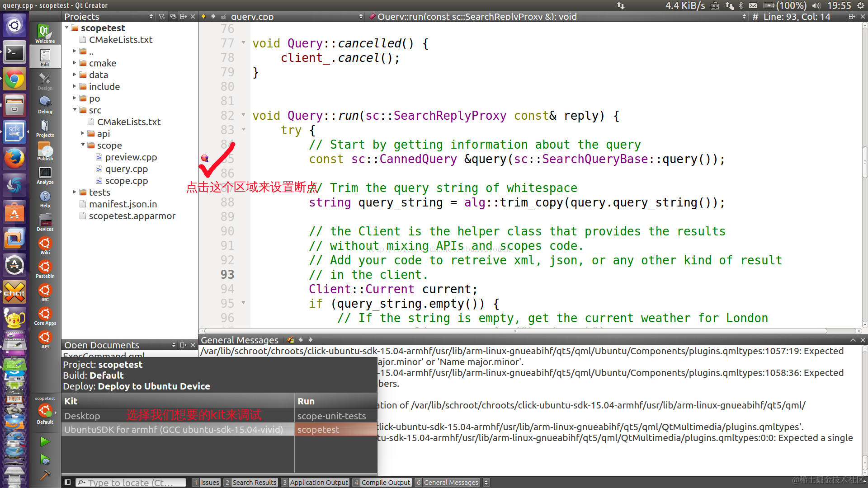Switch to Debug mode in sidebar
868x488 pixels.
click(x=45, y=104)
